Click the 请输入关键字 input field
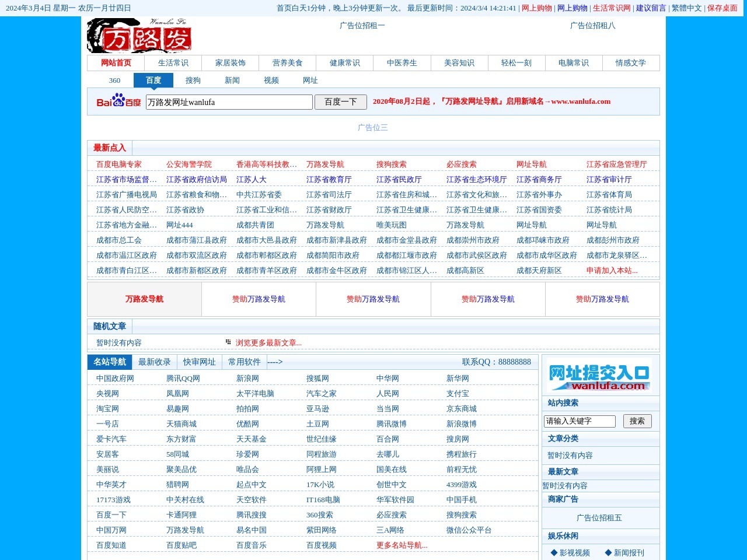This screenshot has height=560, width=747. point(580,421)
